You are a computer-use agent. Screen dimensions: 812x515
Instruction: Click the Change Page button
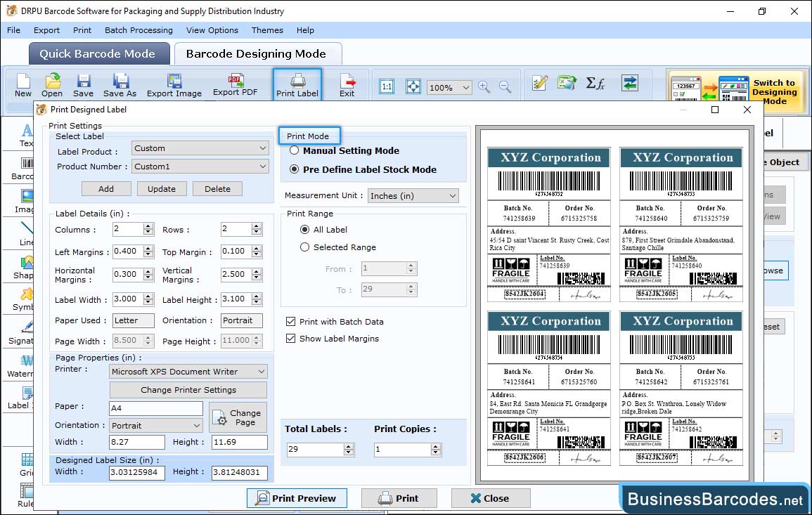[x=238, y=417]
